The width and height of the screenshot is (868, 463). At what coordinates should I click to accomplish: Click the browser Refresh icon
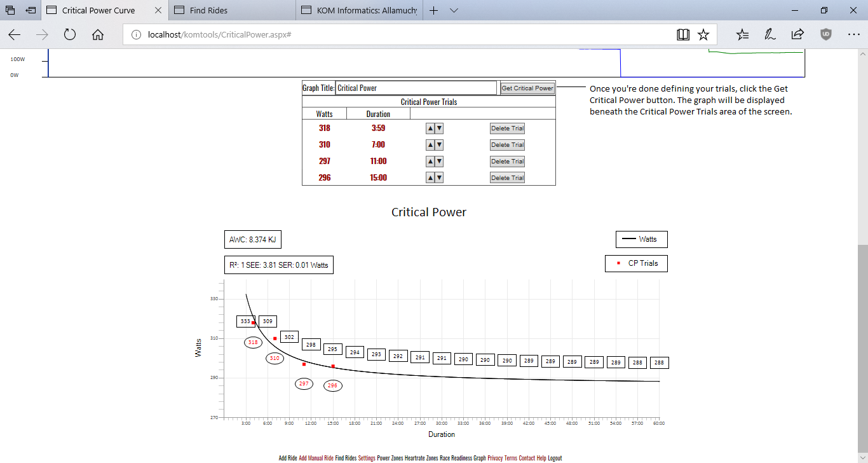click(x=70, y=35)
